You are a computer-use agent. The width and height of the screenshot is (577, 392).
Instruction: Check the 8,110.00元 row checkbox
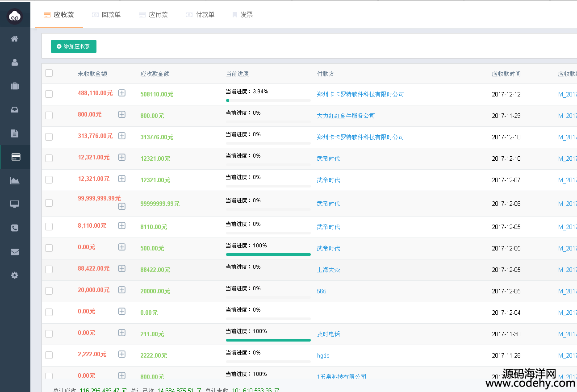pyautogui.click(x=49, y=226)
